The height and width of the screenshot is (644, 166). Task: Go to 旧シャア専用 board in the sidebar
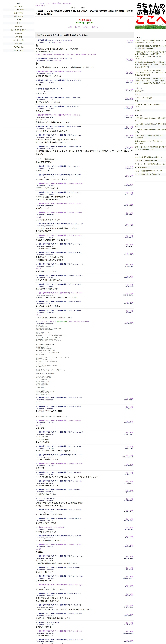(x=18, y=50)
